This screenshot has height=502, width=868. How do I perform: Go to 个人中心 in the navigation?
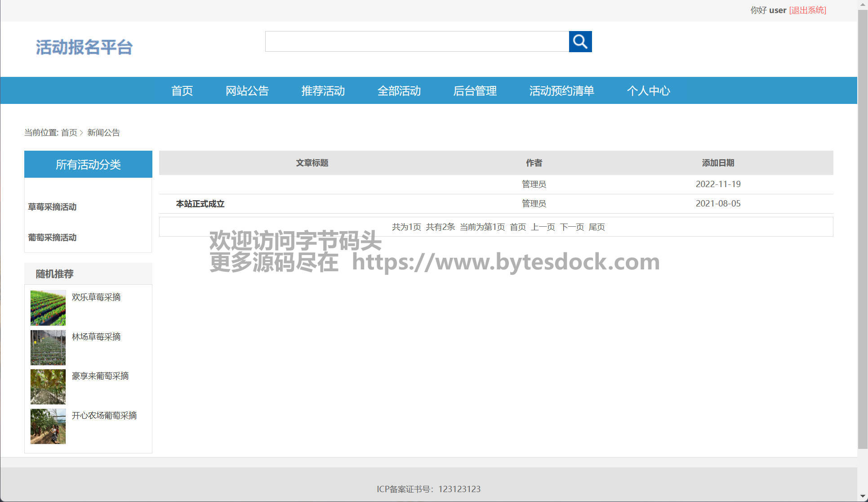tap(648, 91)
